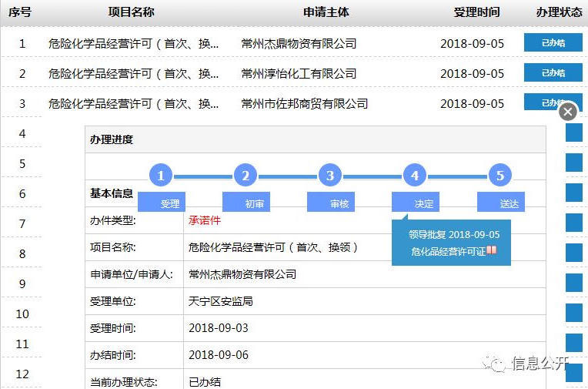
Task: Click status button of row 4
Action: pyautogui.click(x=573, y=132)
